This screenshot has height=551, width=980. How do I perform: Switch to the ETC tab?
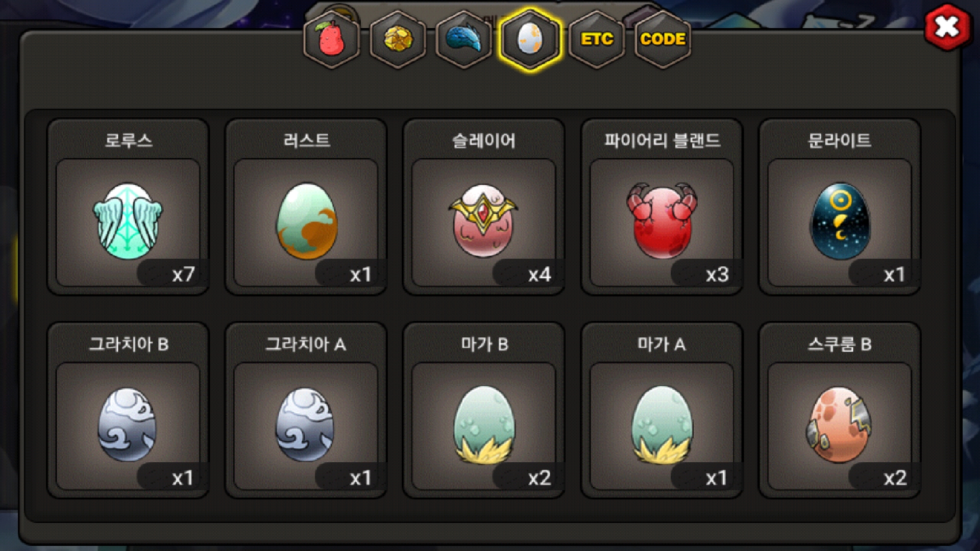point(597,39)
